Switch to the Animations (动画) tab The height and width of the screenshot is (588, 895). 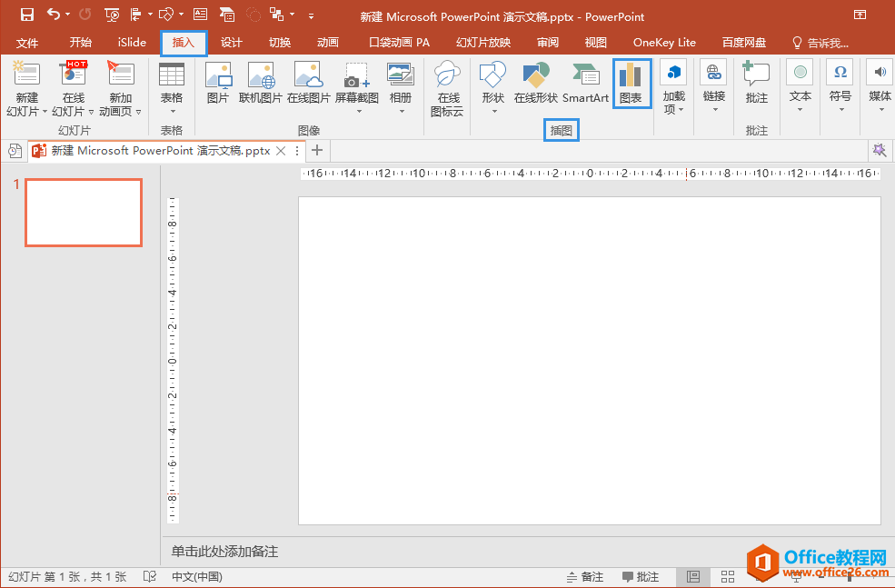(328, 43)
